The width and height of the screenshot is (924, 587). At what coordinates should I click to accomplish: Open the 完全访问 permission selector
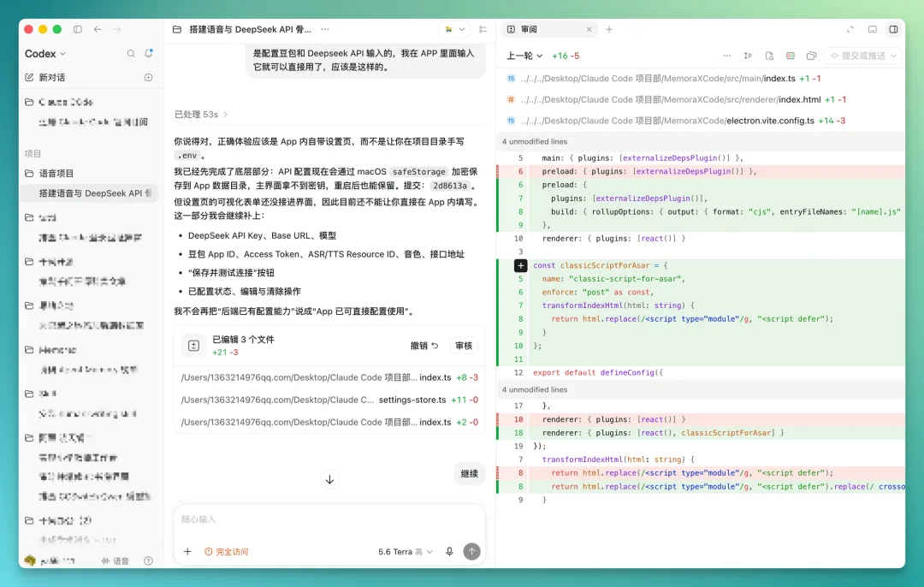(x=226, y=552)
